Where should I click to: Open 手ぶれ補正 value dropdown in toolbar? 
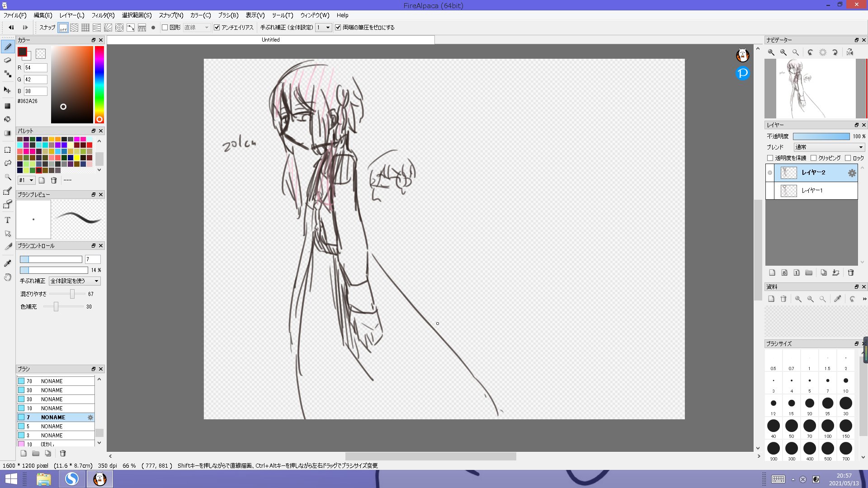(x=323, y=28)
